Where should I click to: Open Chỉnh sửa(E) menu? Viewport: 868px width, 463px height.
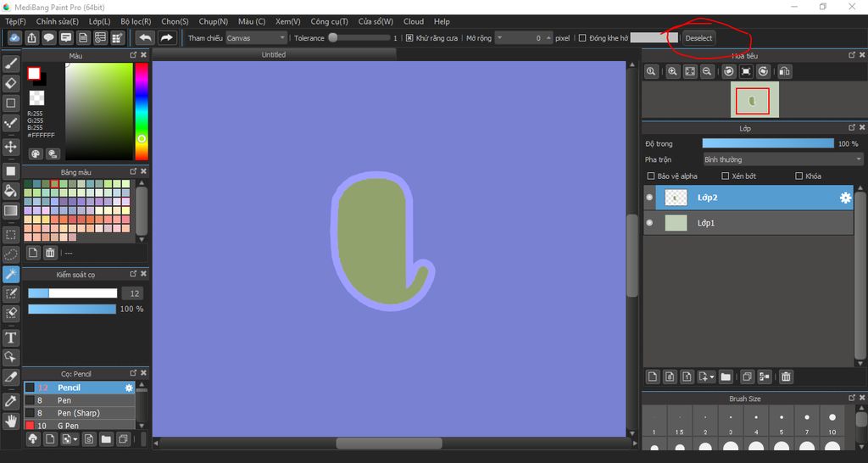57,21
